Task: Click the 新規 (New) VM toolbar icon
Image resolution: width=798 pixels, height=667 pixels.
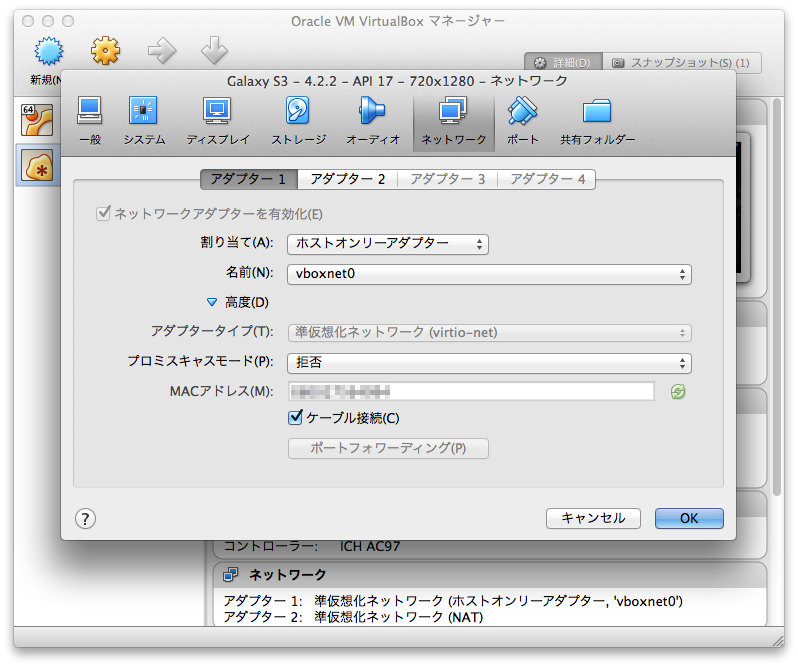Action: pyautogui.click(x=48, y=51)
